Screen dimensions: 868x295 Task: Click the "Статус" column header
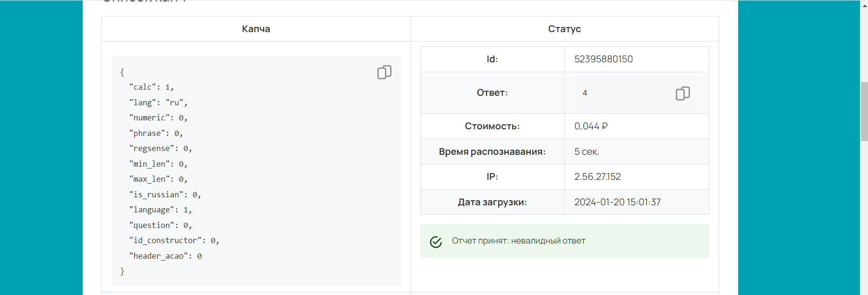(564, 29)
